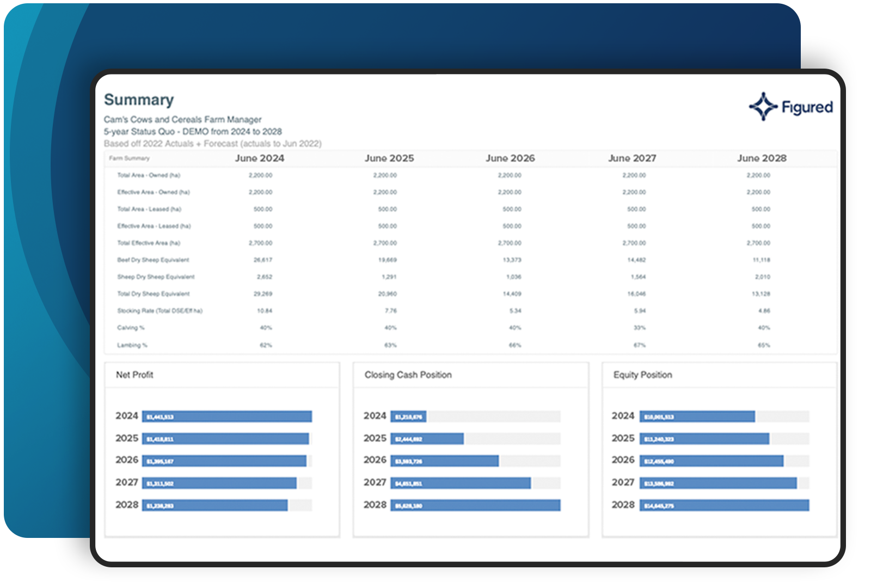Click Beef DSE value 19,669 for June 2025

coord(388,260)
